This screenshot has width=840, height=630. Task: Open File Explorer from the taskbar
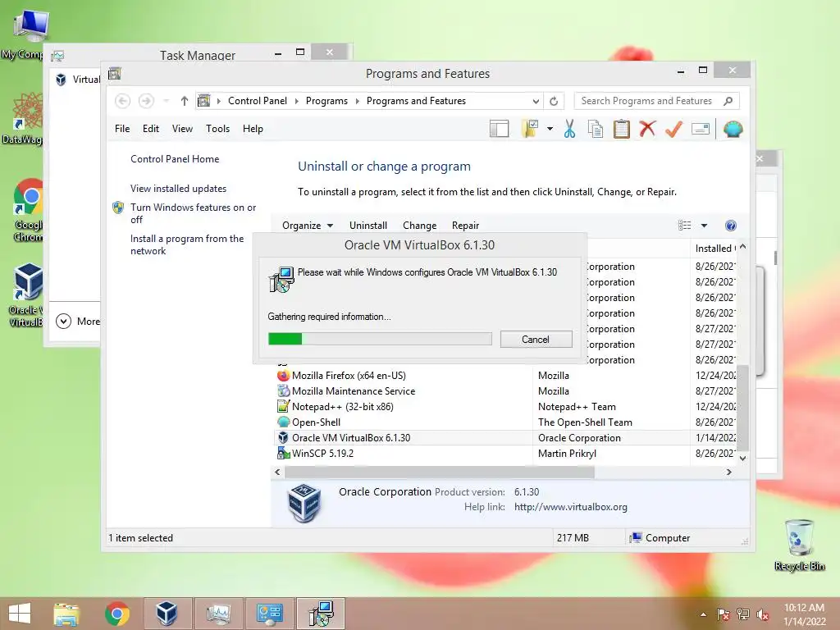click(x=66, y=614)
